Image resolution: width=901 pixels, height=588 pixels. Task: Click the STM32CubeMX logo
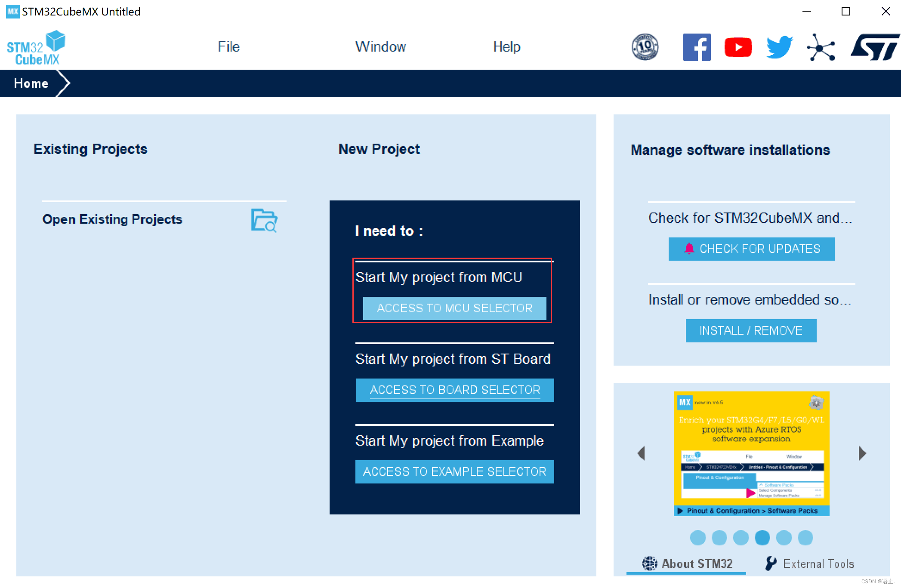pos(36,48)
